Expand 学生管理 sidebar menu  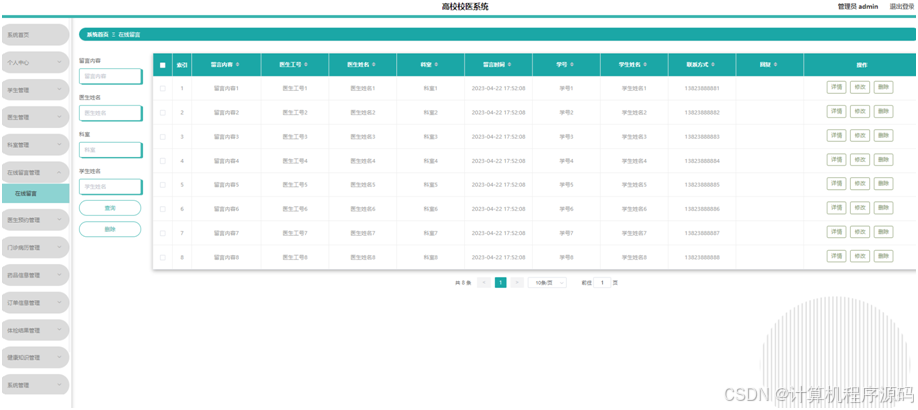pyautogui.click(x=35, y=90)
